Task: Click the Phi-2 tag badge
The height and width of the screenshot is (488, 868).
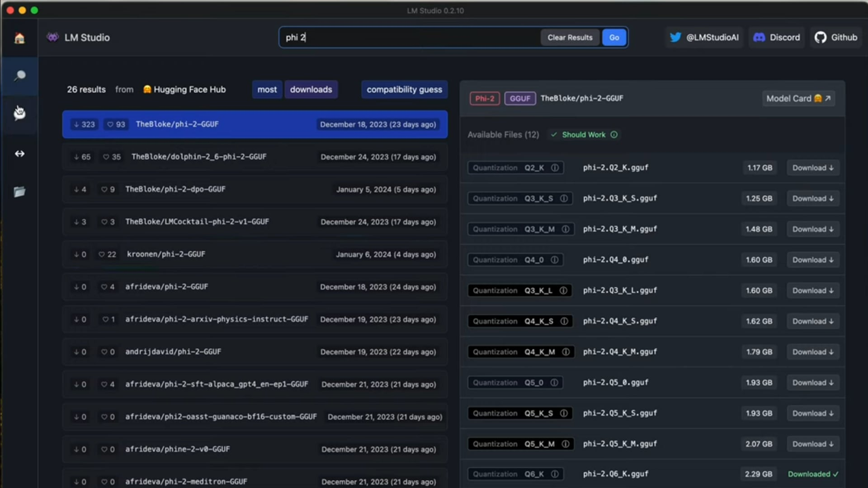Action: pyautogui.click(x=484, y=99)
